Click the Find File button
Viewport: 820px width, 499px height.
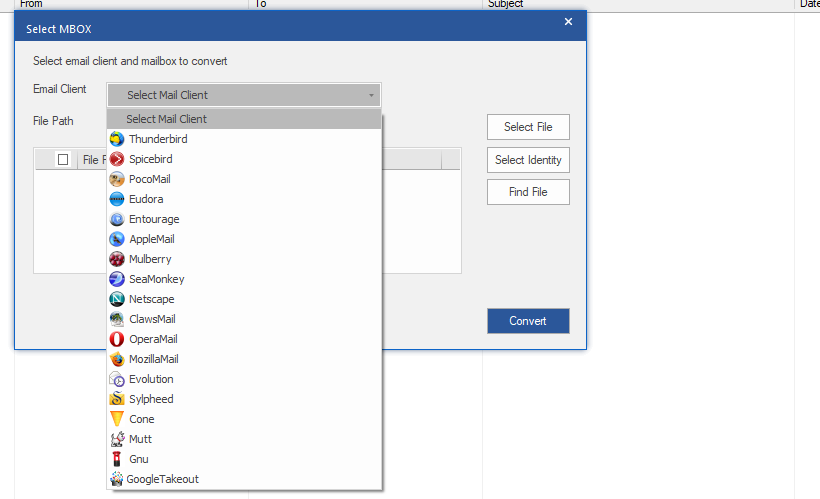(x=528, y=192)
